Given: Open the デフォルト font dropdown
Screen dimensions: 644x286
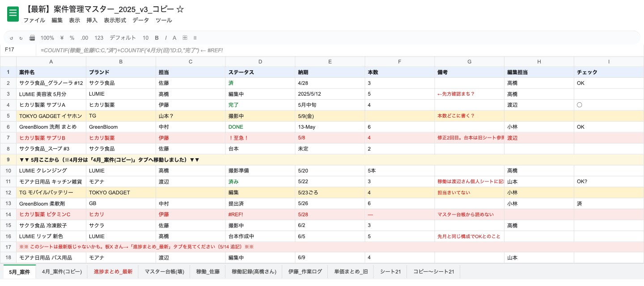Looking at the screenshot, I should [123, 38].
